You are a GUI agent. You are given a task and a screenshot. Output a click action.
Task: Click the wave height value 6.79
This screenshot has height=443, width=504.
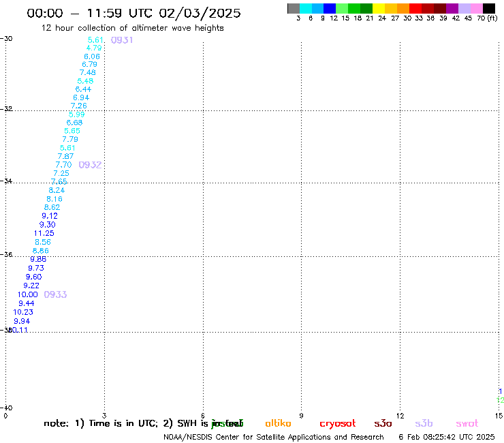pos(90,64)
